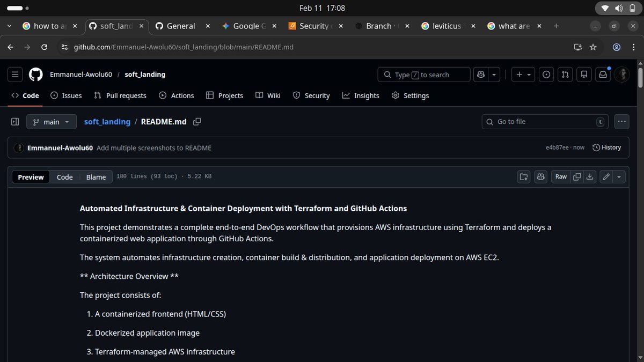This screenshot has width=644, height=362.
Task: Install app icon in address bar
Action: (577, 47)
